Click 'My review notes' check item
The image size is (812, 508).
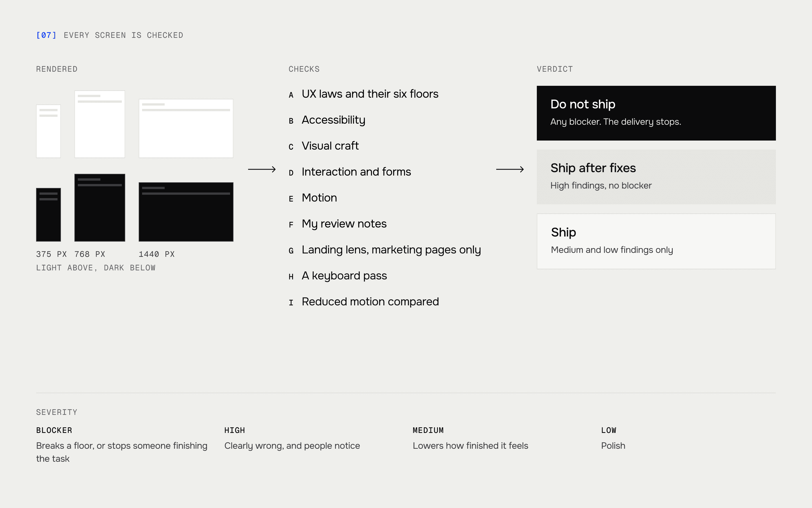(344, 224)
